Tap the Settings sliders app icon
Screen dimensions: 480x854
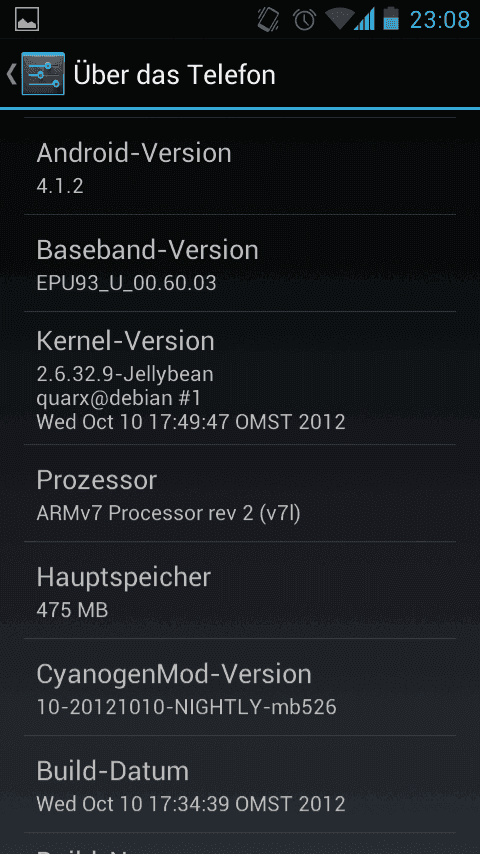tap(43, 74)
